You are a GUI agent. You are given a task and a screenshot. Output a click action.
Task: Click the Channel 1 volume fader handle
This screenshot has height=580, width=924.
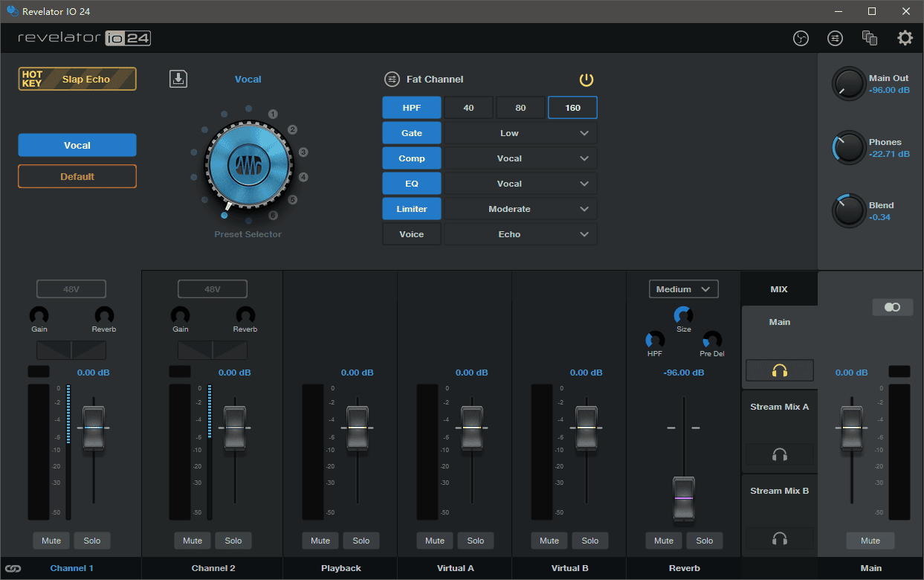[94, 428]
